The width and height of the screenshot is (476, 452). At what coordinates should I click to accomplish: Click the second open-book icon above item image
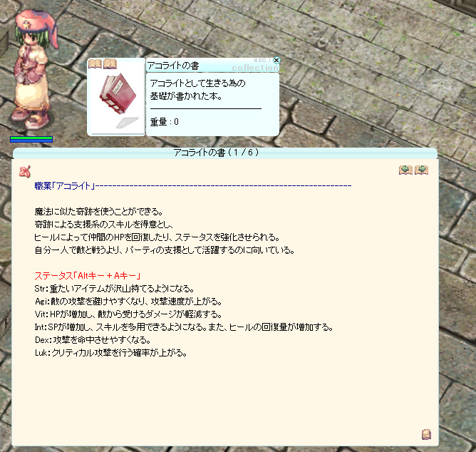(110, 63)
